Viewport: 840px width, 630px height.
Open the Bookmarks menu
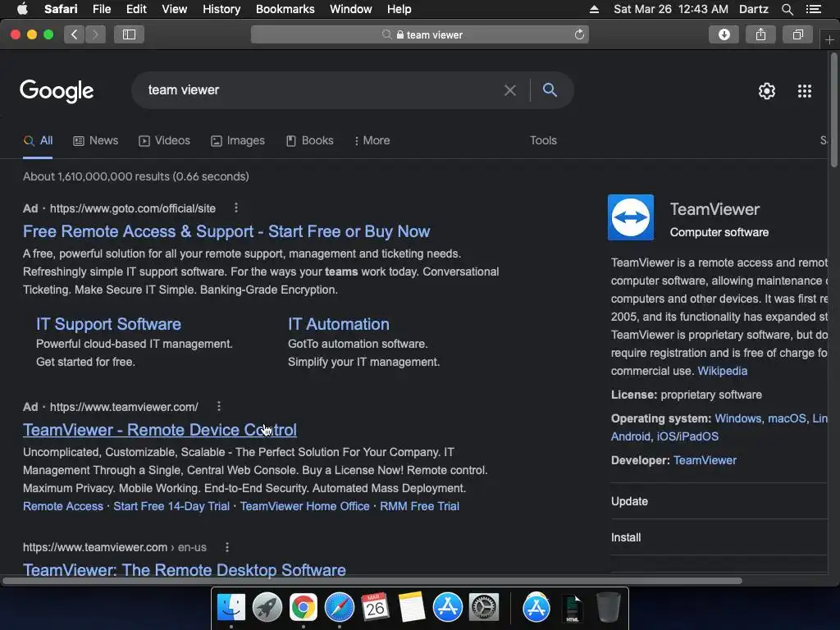tap(285, 9)
